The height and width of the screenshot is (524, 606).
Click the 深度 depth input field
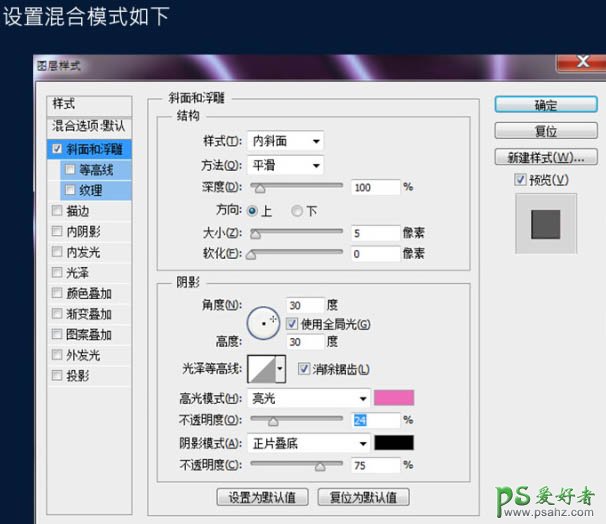374,187
